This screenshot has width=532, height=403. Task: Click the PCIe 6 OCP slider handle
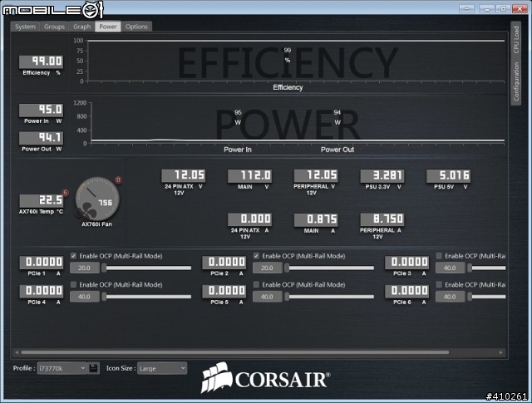point(470,297)
